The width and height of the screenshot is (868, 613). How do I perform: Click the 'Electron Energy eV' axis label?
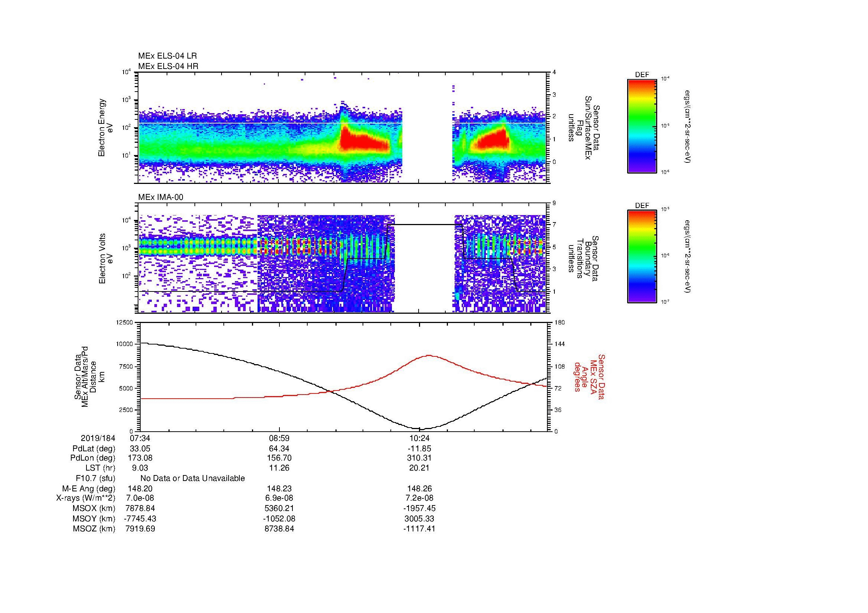click(106, 128)
